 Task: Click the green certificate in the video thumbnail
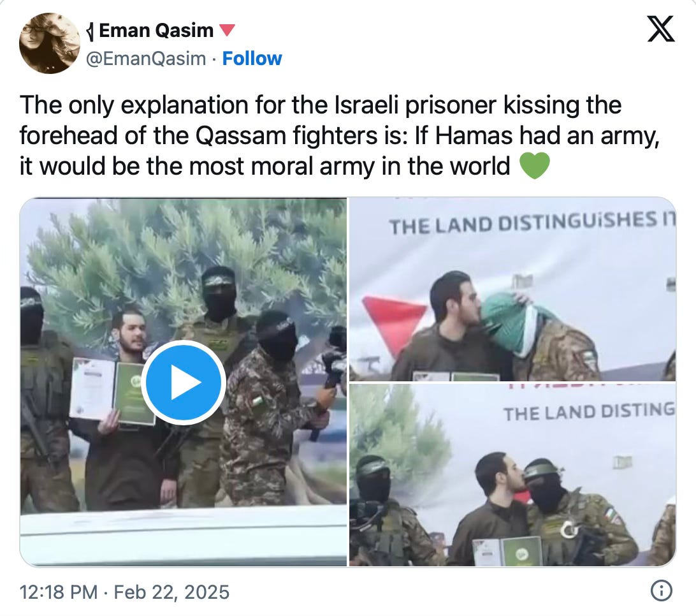point(133,393)
